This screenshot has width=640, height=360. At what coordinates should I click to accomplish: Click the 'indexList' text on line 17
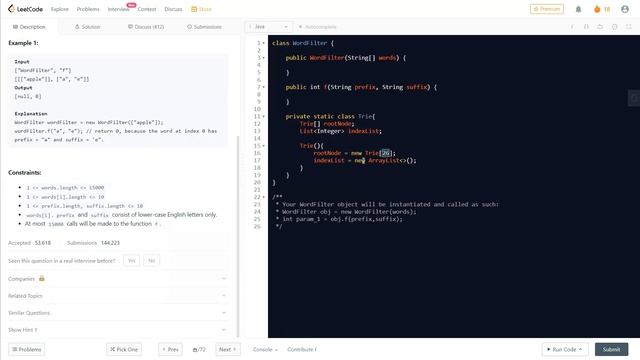pos(329,160)
